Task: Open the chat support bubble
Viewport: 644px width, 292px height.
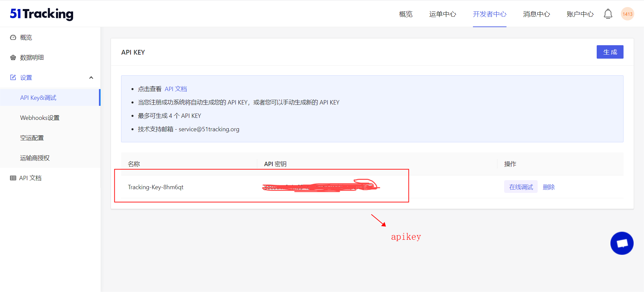Action: tap(622, 243)
